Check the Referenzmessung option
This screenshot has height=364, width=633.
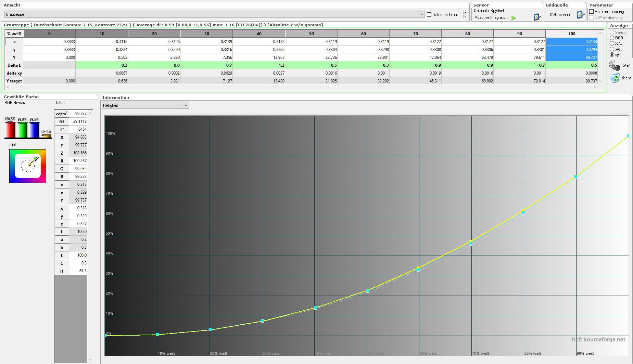[592, 12]
